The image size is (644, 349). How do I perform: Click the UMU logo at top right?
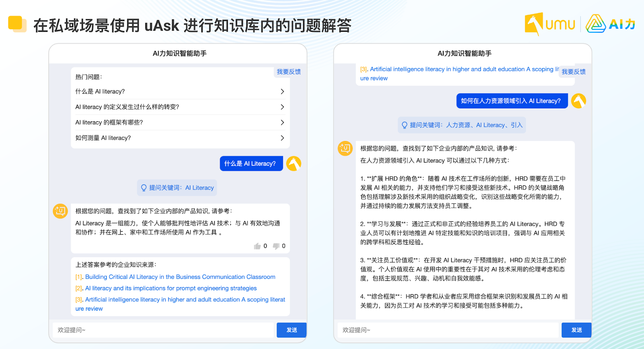point(550,24)
